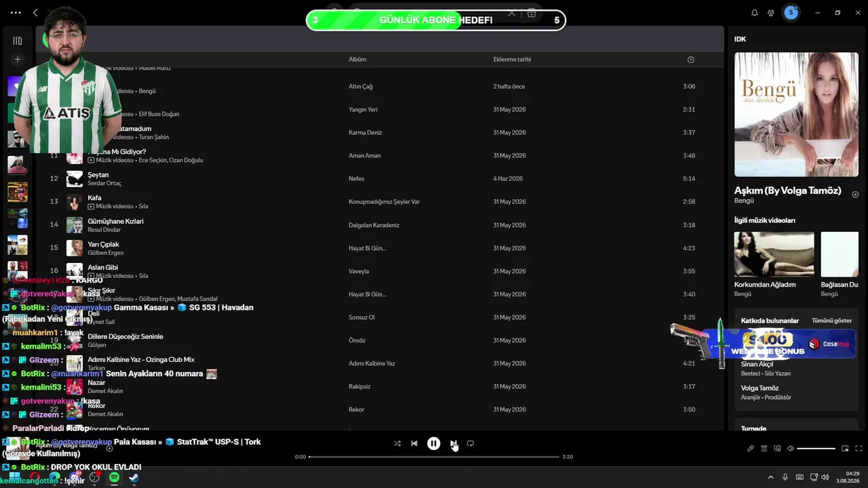Screen dimensions: 868x488
Task: Click Tümünü göster for credits
Action: (832, 321)
